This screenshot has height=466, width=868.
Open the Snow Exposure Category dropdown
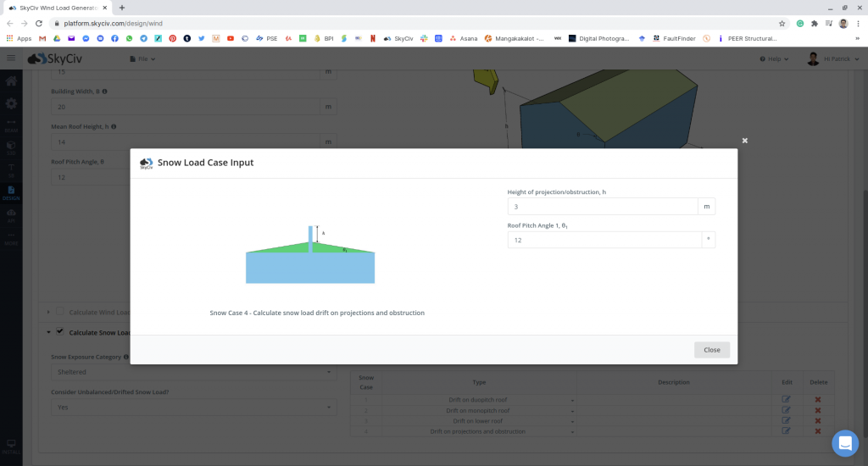(193, 372)
